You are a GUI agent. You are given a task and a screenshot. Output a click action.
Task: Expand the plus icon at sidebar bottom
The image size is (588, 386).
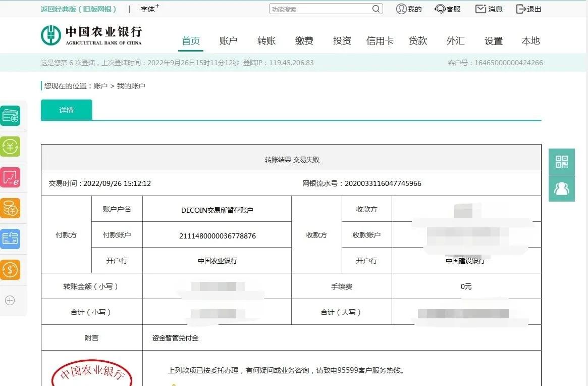pyautogui.click(x=9, y=300)
